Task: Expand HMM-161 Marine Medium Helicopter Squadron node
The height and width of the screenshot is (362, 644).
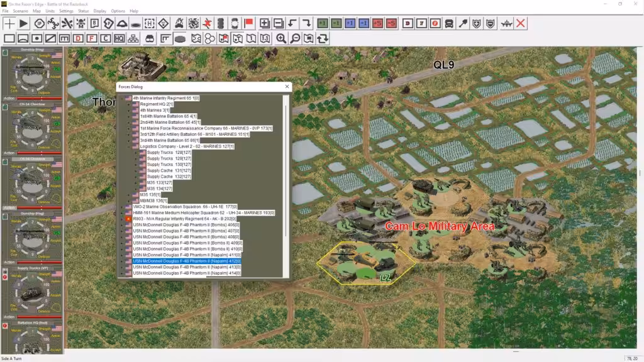Action: tap(121, 212)
